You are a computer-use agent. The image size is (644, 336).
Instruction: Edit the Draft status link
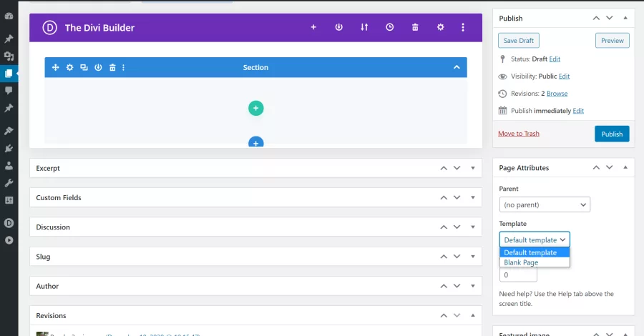click(x=555, y=59)
